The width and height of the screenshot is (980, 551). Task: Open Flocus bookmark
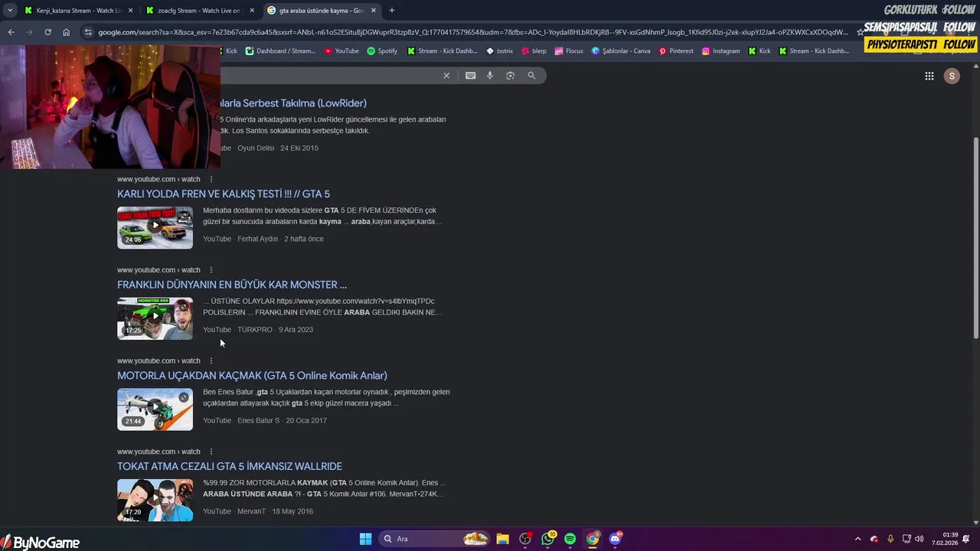coord(569,51)
